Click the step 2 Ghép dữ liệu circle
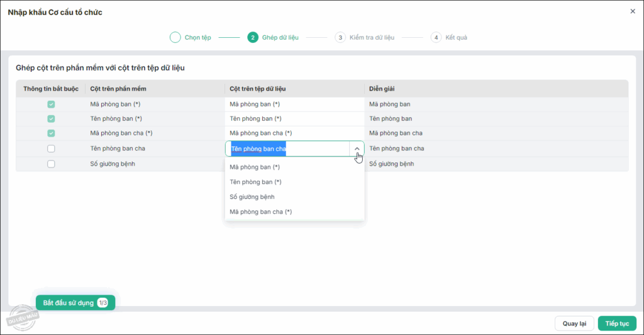This screenshot has height=335, width=644. (253, 37)
